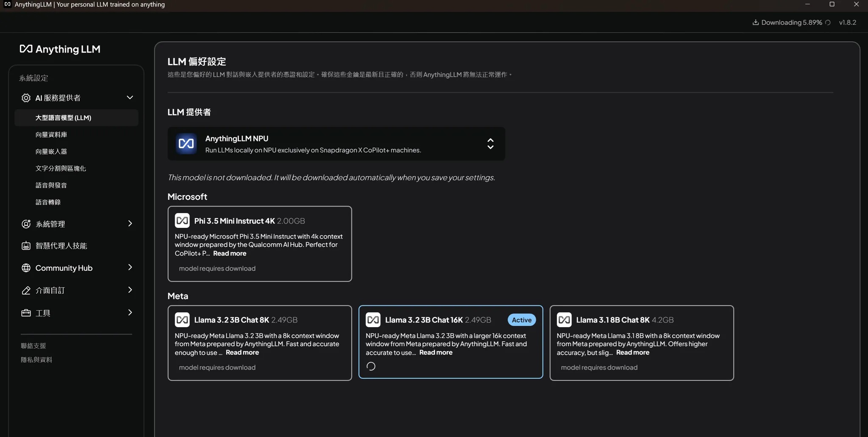Click the Llama 3.2 3B Chat 16K icon
This screenshot has width=868, height=437.
(x=373, y=320)
